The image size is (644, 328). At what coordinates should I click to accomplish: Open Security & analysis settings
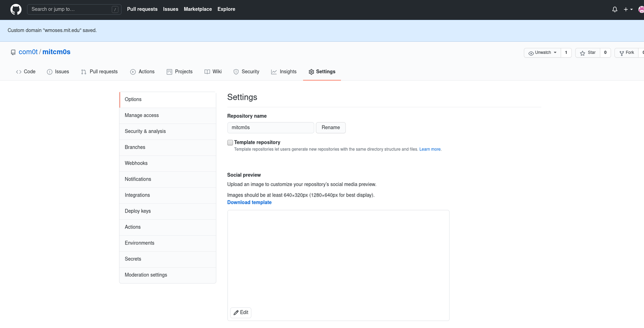click(x=168, y=132)
